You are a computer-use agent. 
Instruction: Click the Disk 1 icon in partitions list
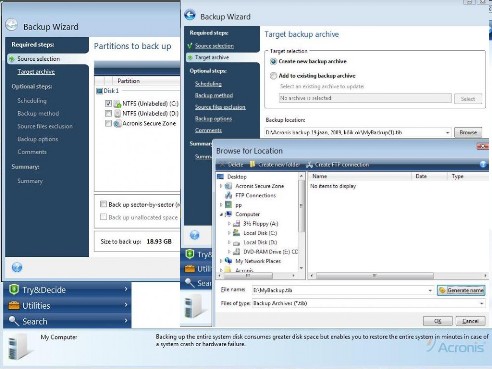99,91
